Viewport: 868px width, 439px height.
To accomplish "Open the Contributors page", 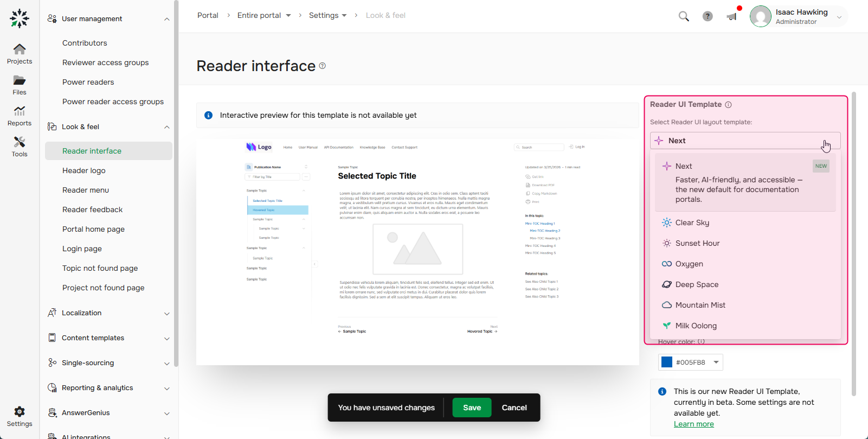I will click(85, 43).
